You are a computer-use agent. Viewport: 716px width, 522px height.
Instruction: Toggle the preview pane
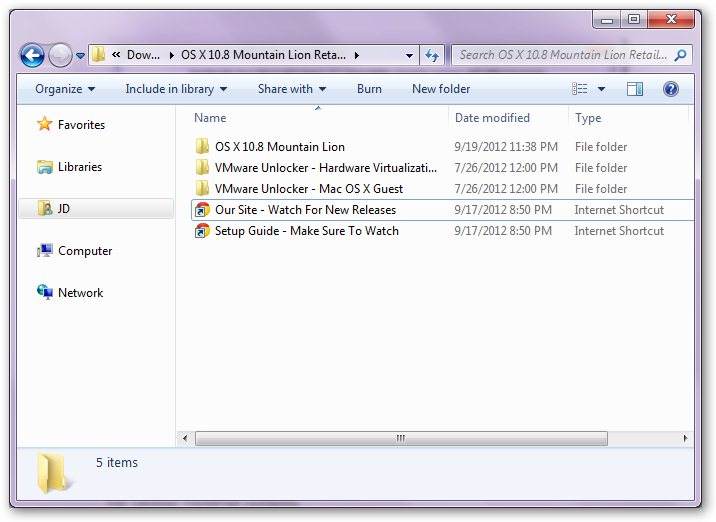coord(635,89)
